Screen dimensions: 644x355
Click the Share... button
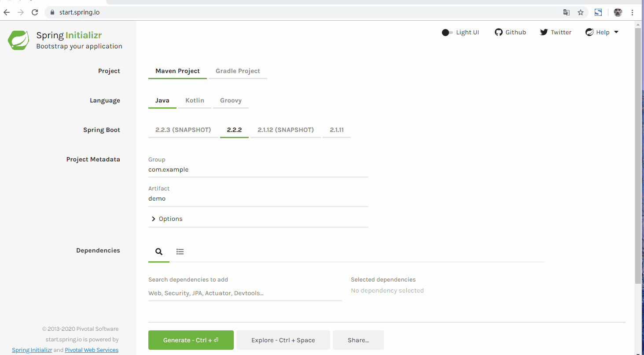[x=358, y=340]
